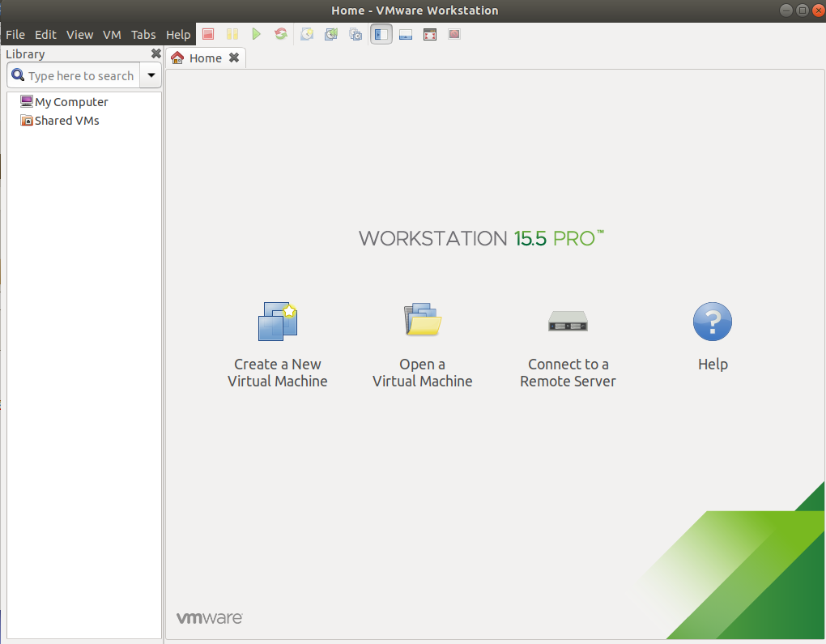Viewport: 826px width, 644px height.
Task: Toggle the Show Library sidebar button
Action: (381, 34)
